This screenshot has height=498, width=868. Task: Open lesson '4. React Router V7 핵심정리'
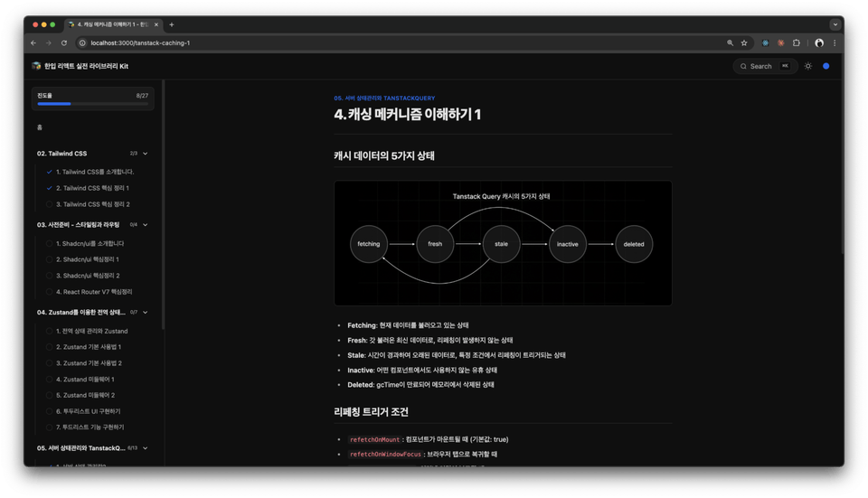point(94,292)
